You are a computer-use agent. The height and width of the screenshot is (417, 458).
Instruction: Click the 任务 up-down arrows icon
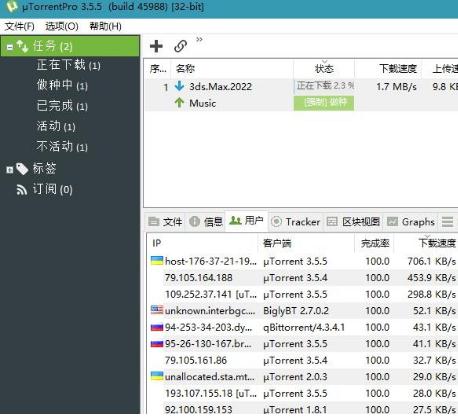pyautogui.click(x=22, y=46)
